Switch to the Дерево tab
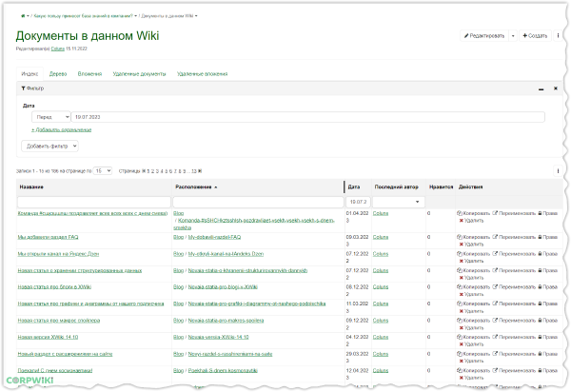Image resolution: width=571 pixels, height=392 pixels. (58, 74)
